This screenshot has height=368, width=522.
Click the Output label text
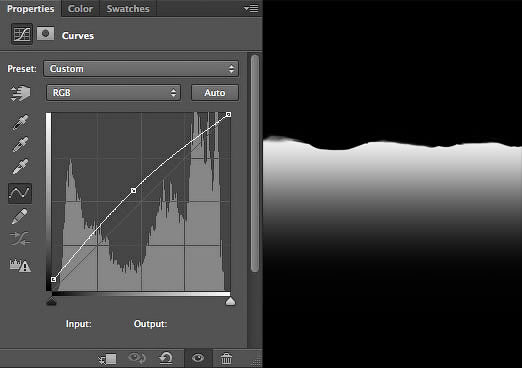(x=150, y=324)
